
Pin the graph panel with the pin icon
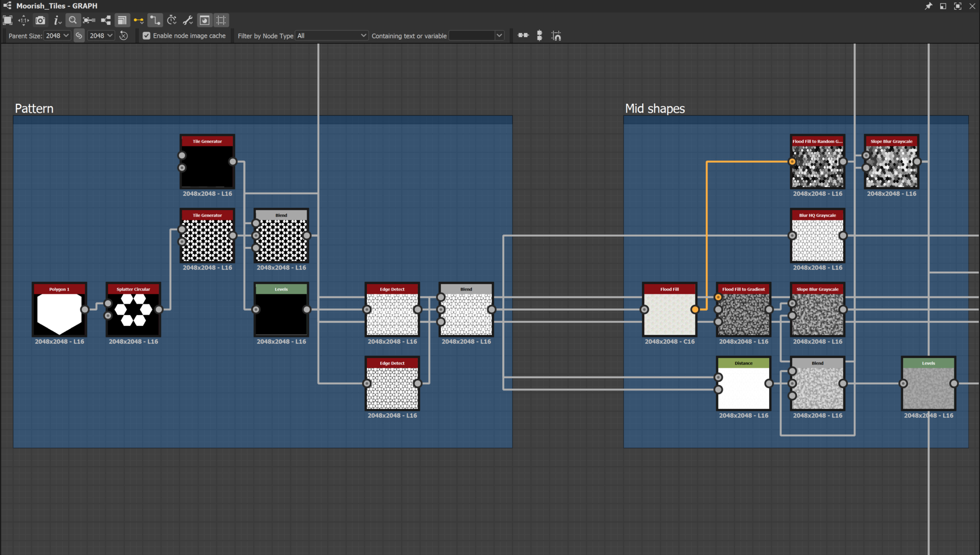(928, 6)
